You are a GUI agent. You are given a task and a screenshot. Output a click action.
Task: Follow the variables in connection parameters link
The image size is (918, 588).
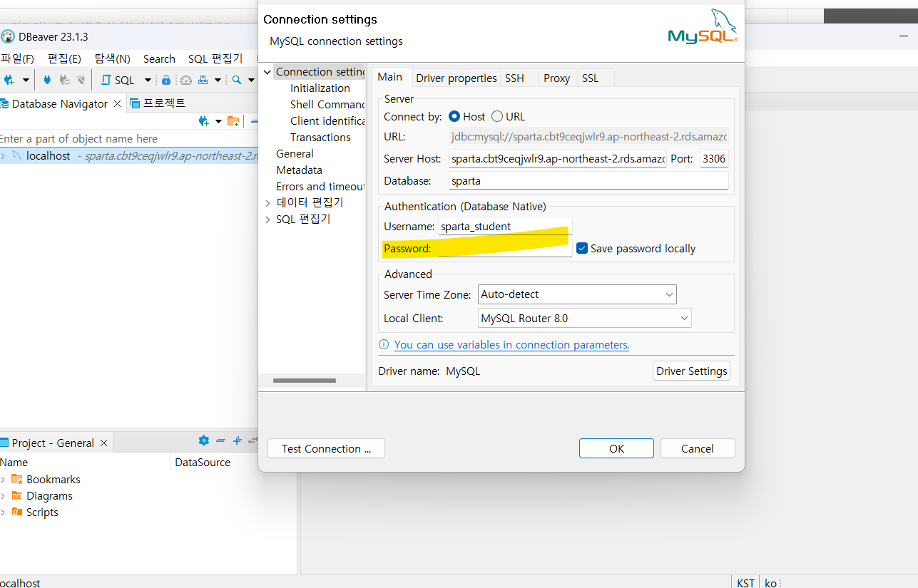point(511,344)
